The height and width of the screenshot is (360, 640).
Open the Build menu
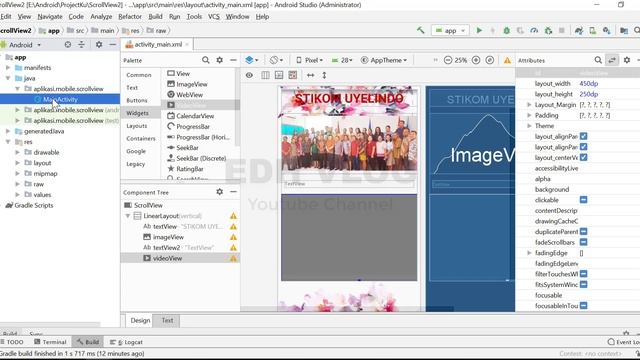155,17
